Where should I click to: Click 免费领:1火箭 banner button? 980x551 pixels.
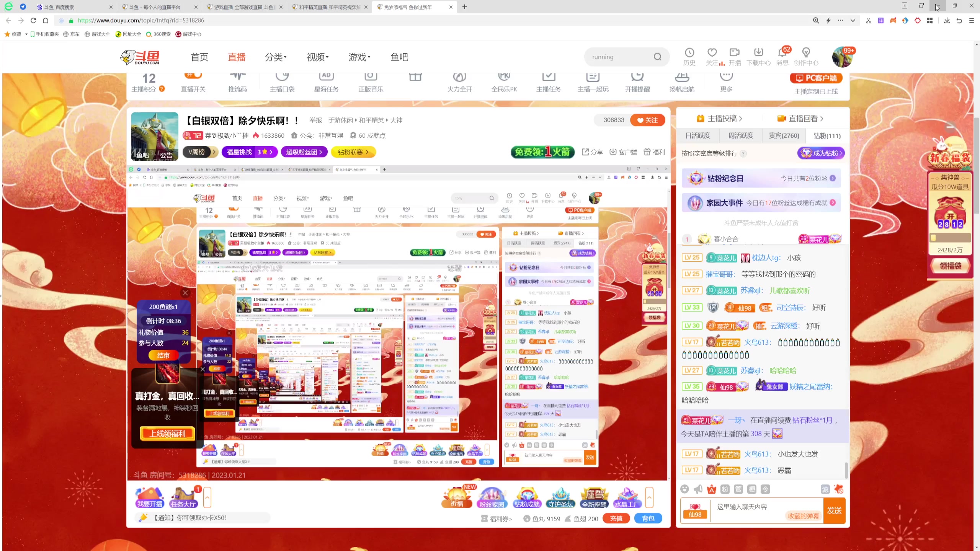pyautogui.click(x=542, y=152)
